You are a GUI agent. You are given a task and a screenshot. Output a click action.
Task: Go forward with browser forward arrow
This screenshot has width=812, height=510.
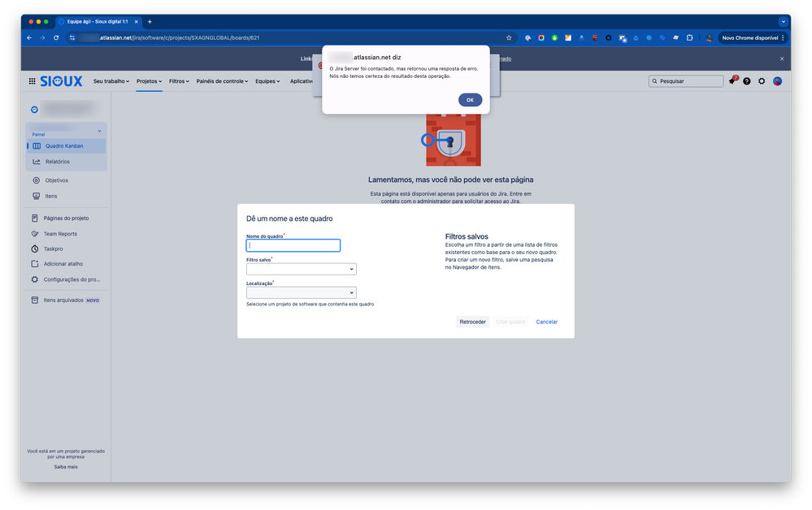pyautogui.click(x=42, y=37)
